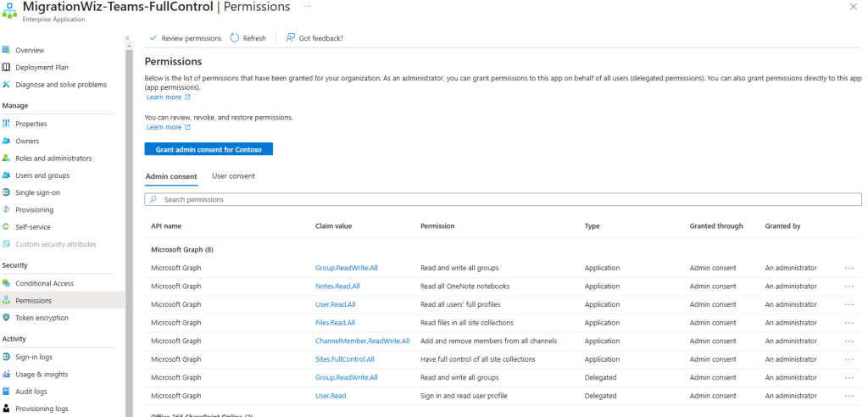Open ellipsis menu for User.Read delegated row
868x417 pixels.
(x=849, y=396)
